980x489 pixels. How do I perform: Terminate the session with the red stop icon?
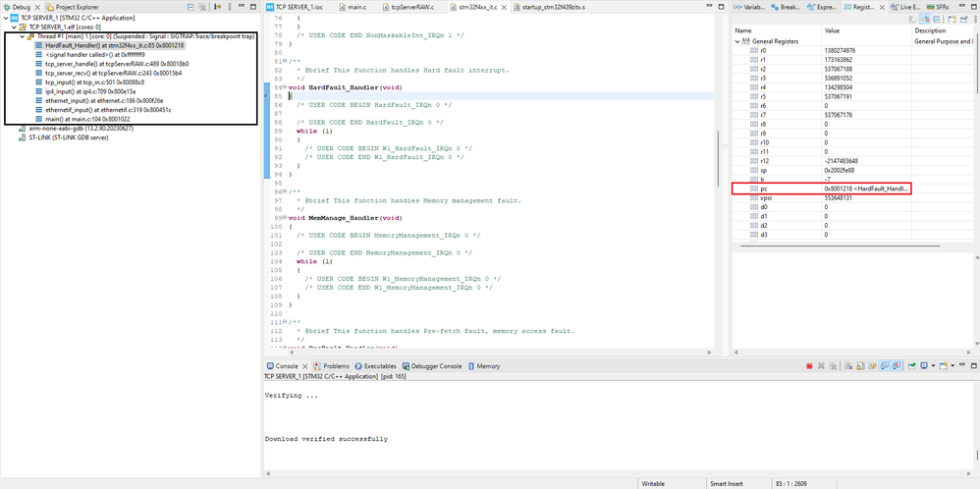tap(809, 366)
